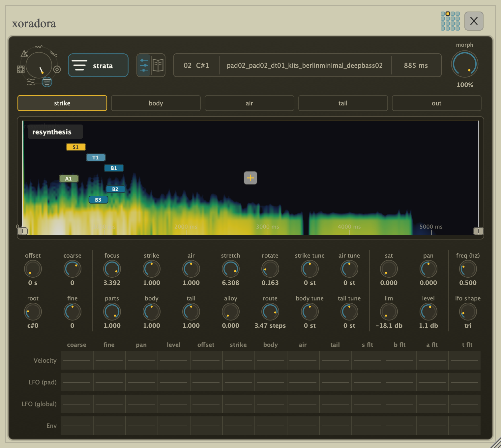
Task: Select the A1 marker
Action: [69, 179]
